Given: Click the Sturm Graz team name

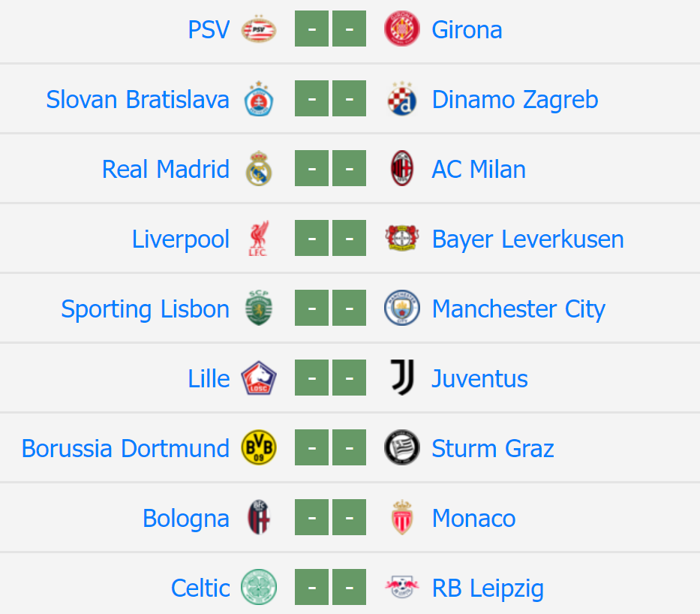Looking at the screenshot, I should click(x=493, y=449).
